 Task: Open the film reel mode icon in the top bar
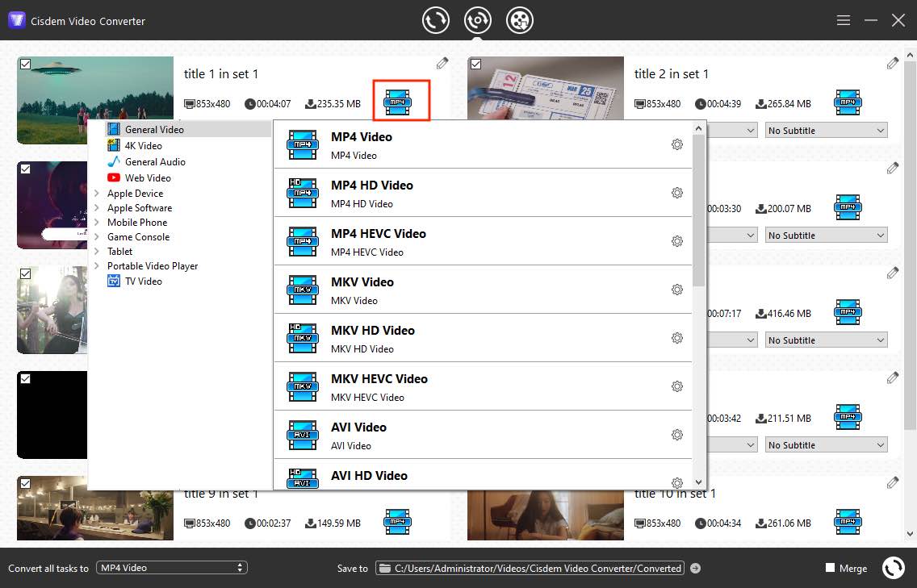coord(519,20)
